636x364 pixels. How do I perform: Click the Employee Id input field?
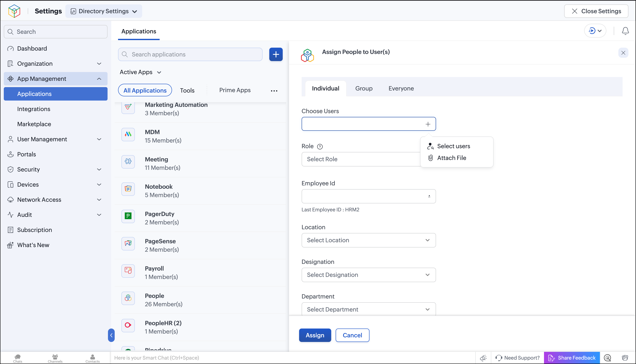point(368,196)
